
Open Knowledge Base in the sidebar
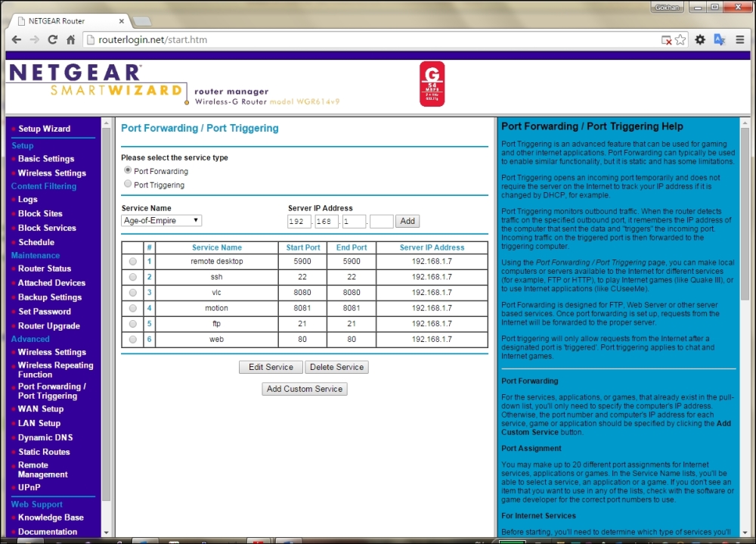click(x=51, y=518)
